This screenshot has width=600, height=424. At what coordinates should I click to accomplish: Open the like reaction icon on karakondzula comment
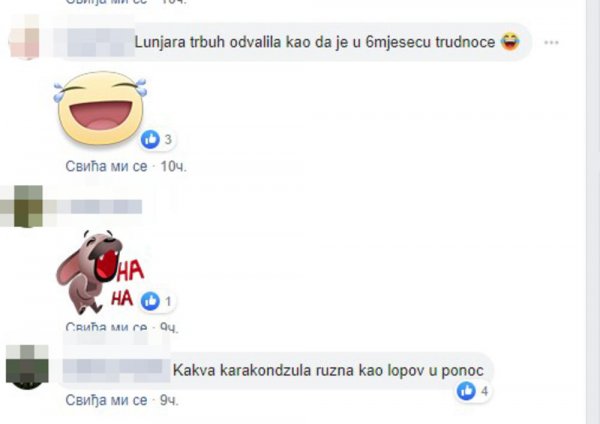coord(466,391)
